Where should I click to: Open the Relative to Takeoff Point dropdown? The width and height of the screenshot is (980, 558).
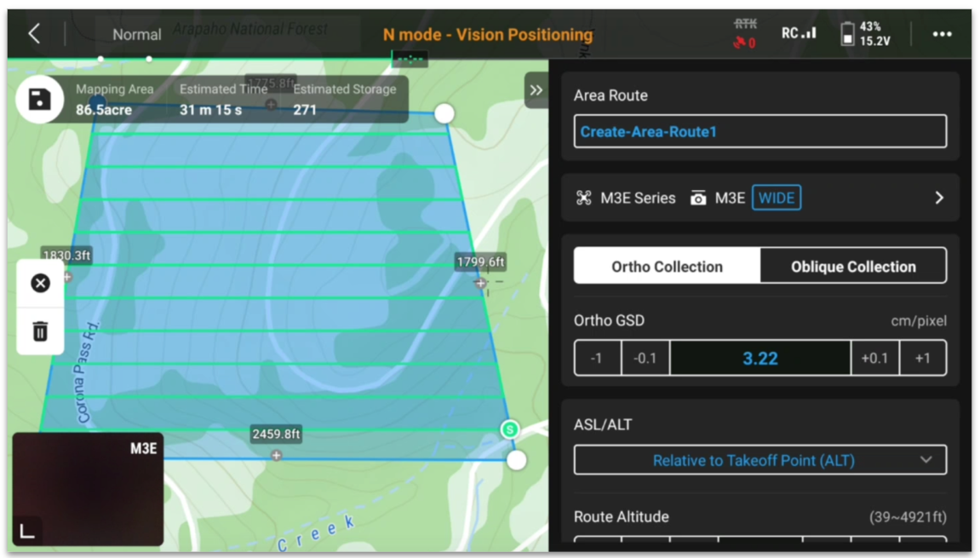760,460
